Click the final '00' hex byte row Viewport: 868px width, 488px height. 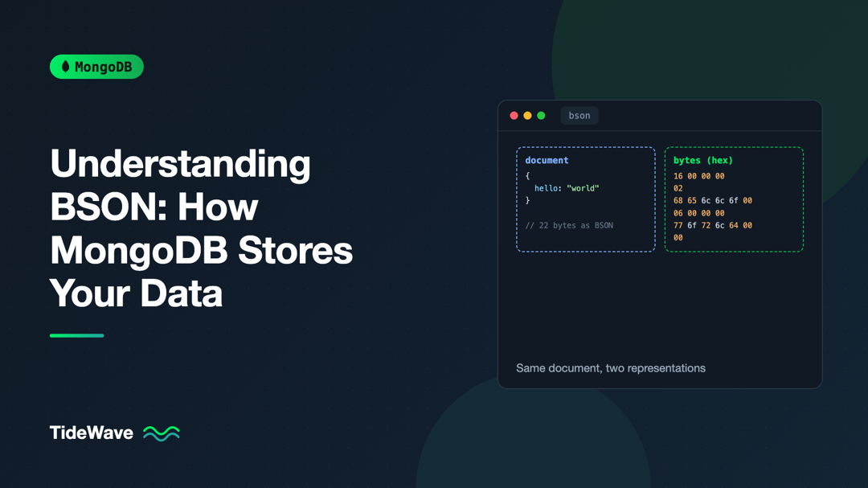pos(678,238)
